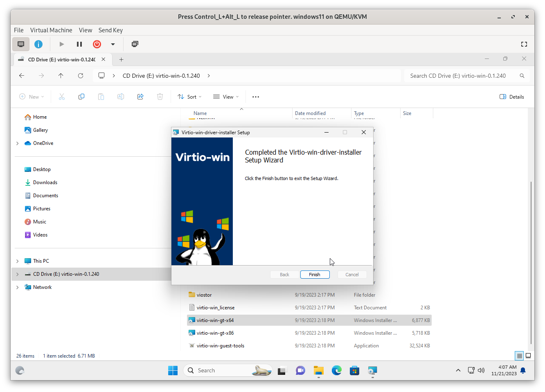Go up one folder level
Image resolution: width=545 pixels, height=392 pixels.
61,76
